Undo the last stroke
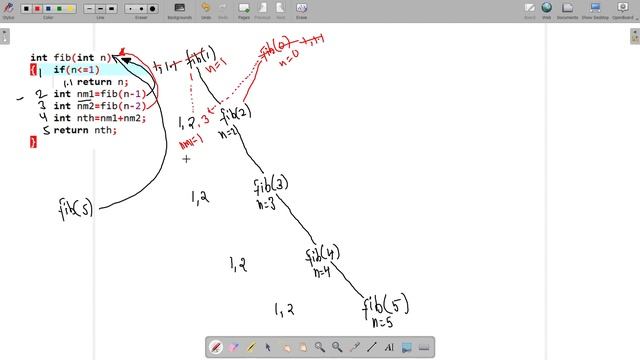The width and height of the screenshot is (640, 360). pos(206,10)
